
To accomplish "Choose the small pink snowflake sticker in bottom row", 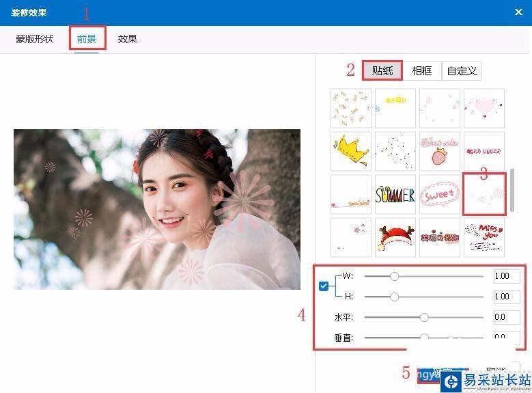I will pyautogui.click(x=351, y=237).
